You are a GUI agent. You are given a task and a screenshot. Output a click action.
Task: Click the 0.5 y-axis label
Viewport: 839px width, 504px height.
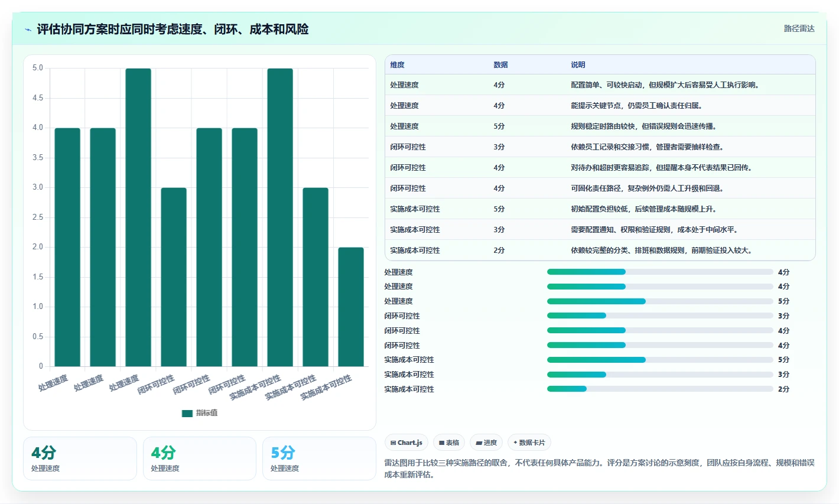point(38,337)
